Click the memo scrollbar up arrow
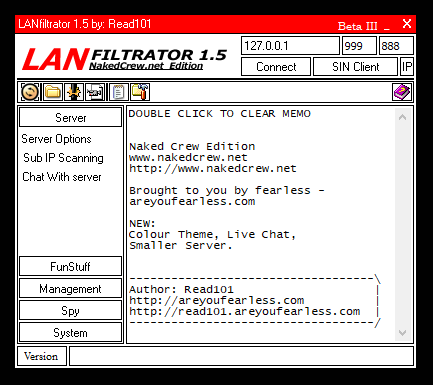This screenshot has height=385, width=433. tap(403, 117)
